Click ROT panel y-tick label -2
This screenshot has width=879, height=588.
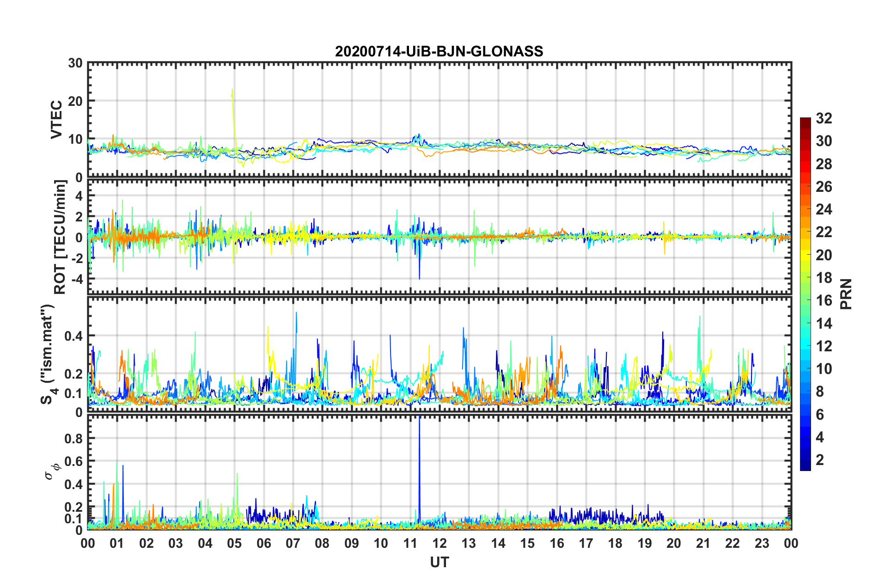(x=77, y=258)
